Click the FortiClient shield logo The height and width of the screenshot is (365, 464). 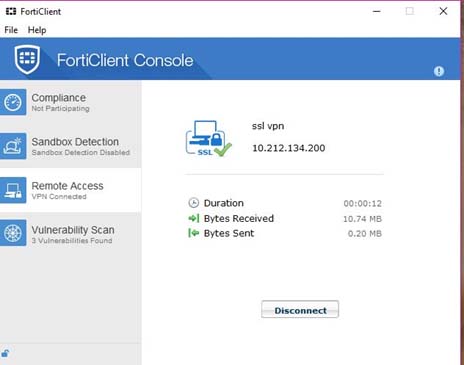point(27,59)
